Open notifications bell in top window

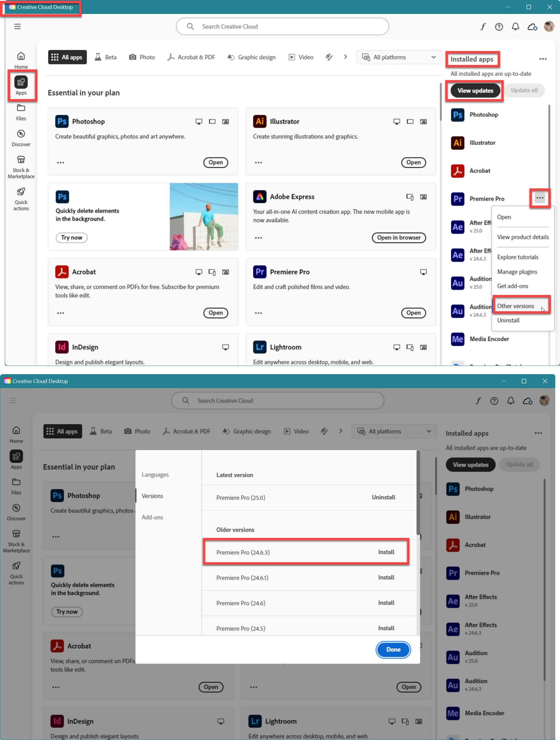[515, 26]
